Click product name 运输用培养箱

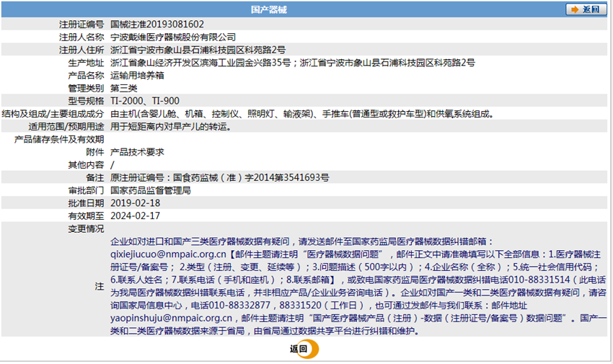click(x=137, y=76)
